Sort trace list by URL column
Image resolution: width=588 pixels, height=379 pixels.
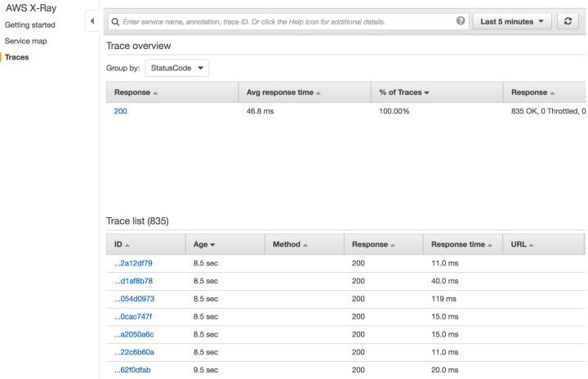[x=543, y=244]
